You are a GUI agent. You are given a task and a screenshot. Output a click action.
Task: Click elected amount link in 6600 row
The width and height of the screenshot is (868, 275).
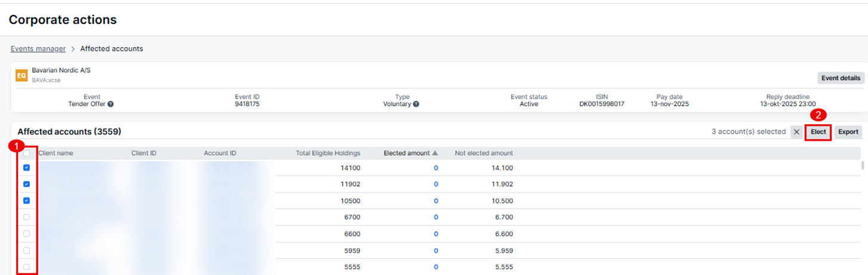pyautogui.click(x=436, y=234)
